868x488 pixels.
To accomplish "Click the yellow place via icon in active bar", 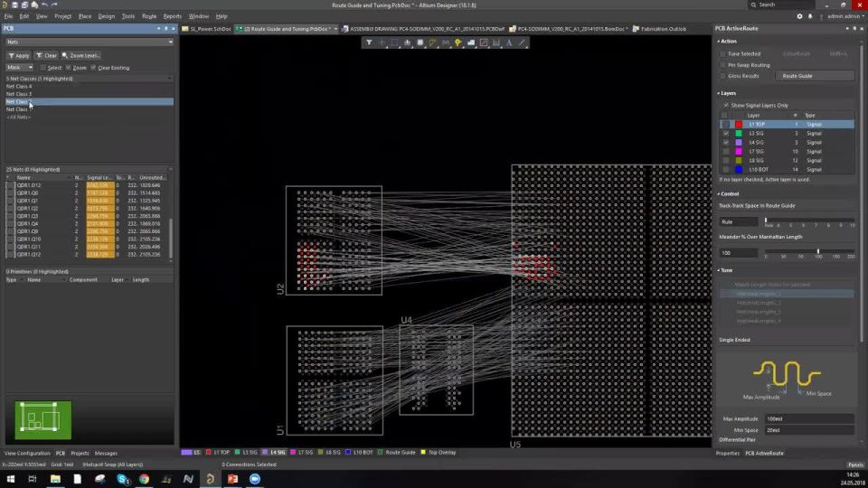I will tap(458, 42).
